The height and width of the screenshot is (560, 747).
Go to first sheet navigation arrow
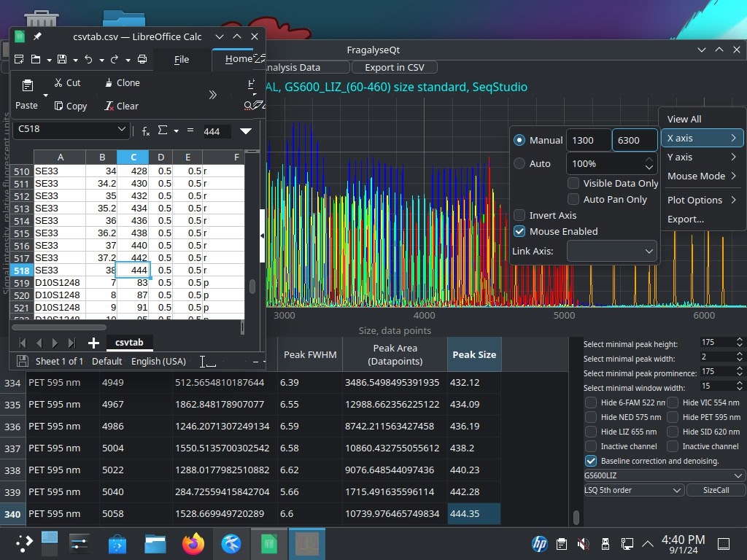22,343
